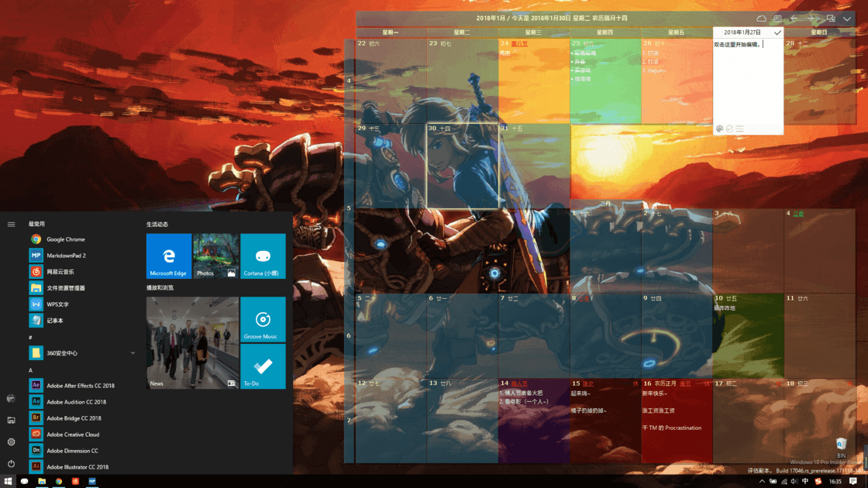
Task: Click into the note text editing area
Action: [x=748, y=81]
